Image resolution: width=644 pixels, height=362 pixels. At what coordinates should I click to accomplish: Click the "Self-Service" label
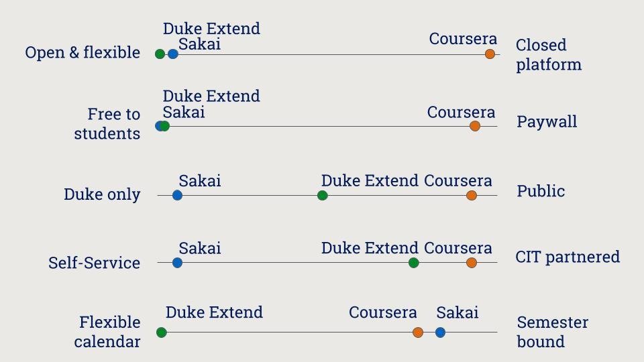94,263
